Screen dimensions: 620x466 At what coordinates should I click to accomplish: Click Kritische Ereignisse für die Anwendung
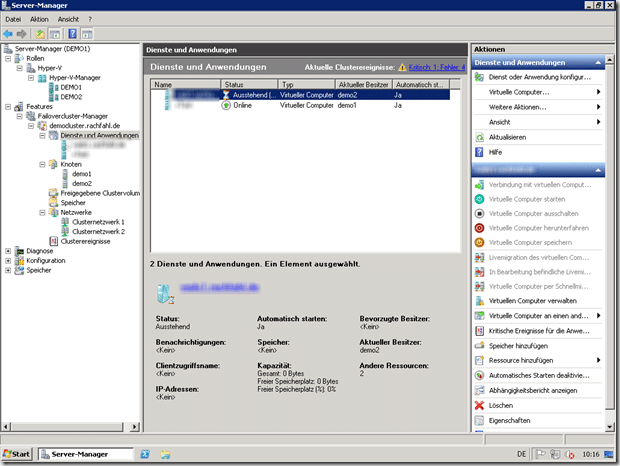pyautogui.click(x=537, y=331)
